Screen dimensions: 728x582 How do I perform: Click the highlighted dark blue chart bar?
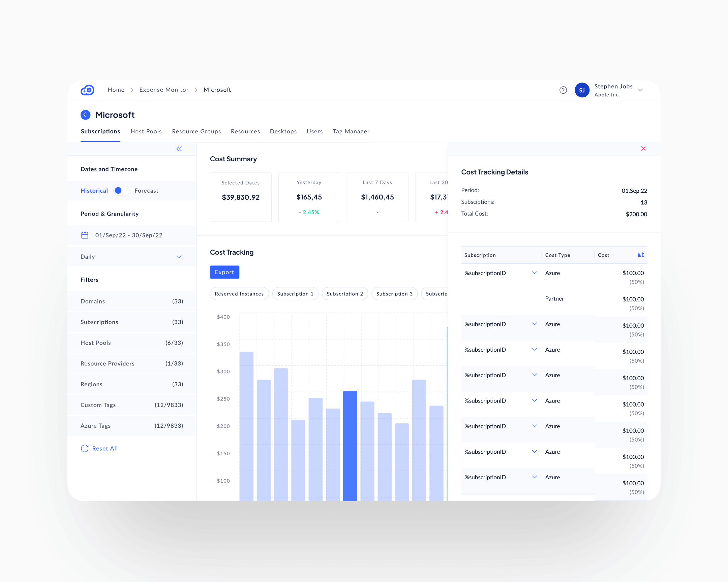click(350, 445)
